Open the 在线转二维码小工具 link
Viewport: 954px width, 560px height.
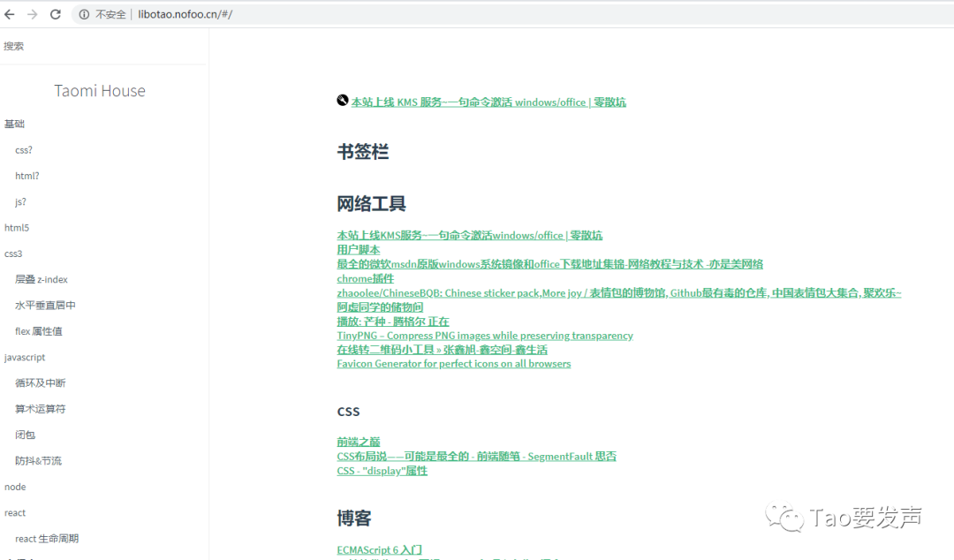[x=443, y=350]
